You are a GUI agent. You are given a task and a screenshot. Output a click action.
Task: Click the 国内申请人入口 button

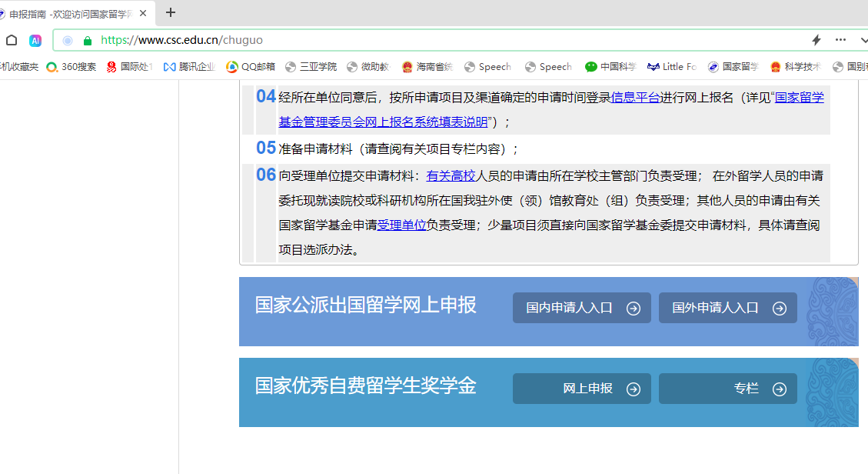point(581,308)
